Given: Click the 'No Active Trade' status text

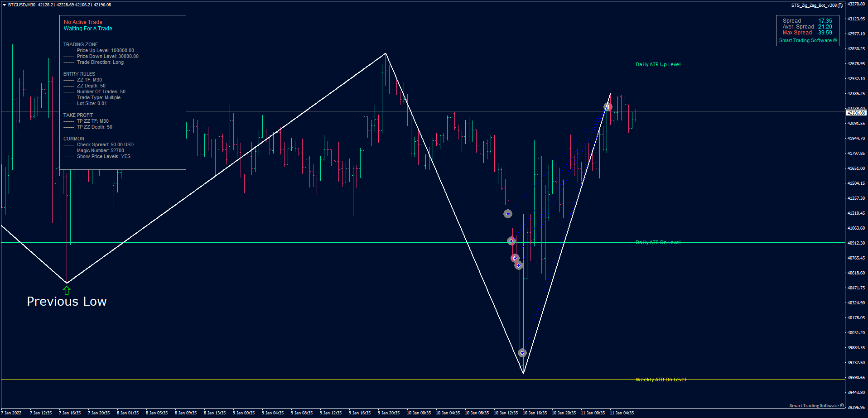Looking at the screenshot, I should [83, 22].
